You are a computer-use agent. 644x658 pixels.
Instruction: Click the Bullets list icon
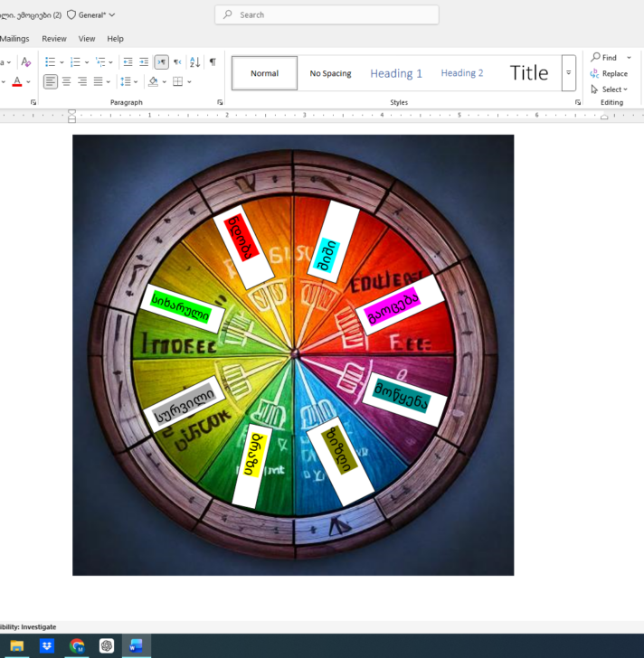coord(50,61)
